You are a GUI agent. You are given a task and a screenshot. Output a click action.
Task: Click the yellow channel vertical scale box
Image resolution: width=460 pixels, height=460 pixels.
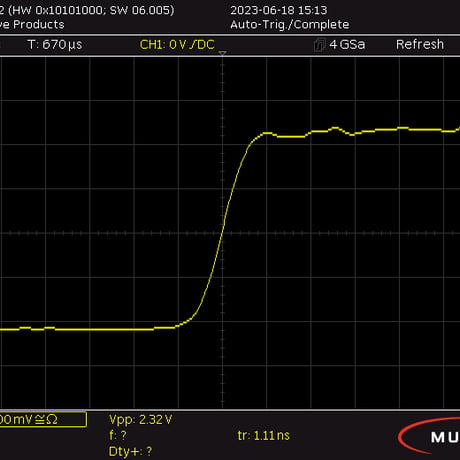(x=43, y=419)
